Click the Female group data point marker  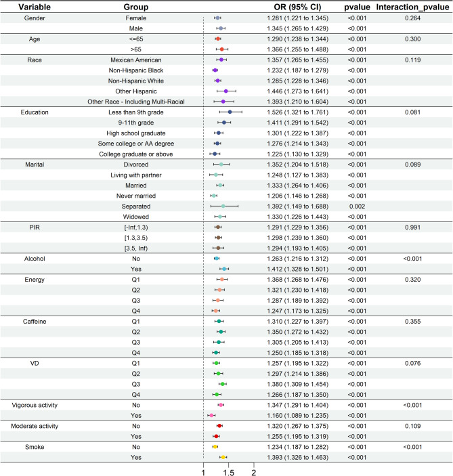point(217,18)
